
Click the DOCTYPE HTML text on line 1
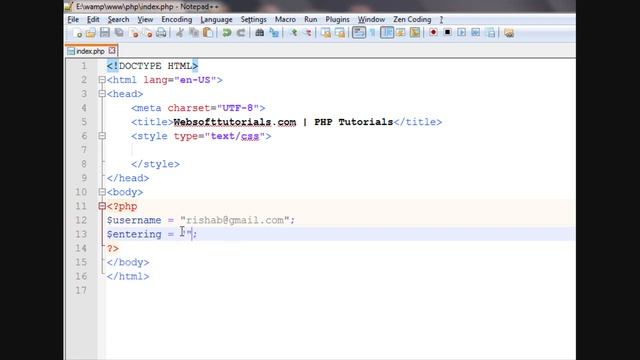(156, 66)
